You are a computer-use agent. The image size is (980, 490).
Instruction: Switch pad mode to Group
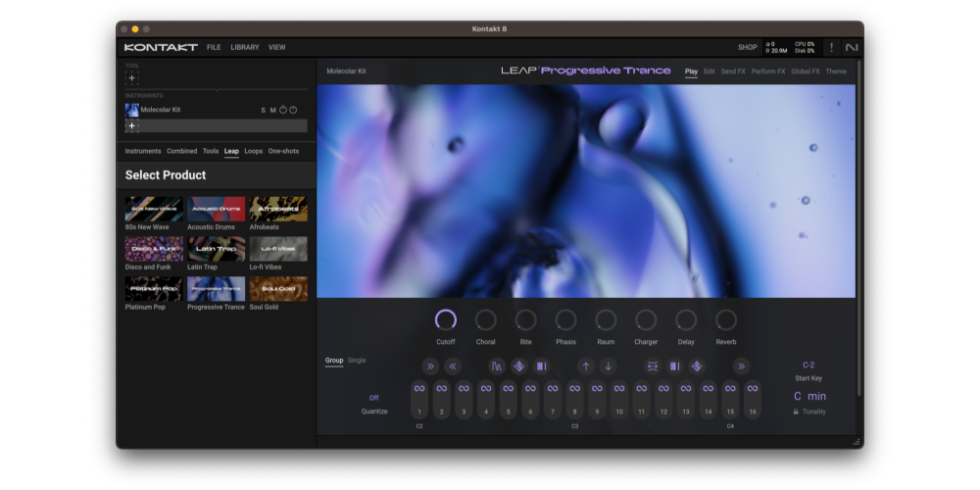pyautogui.click(x=334, y=361)
